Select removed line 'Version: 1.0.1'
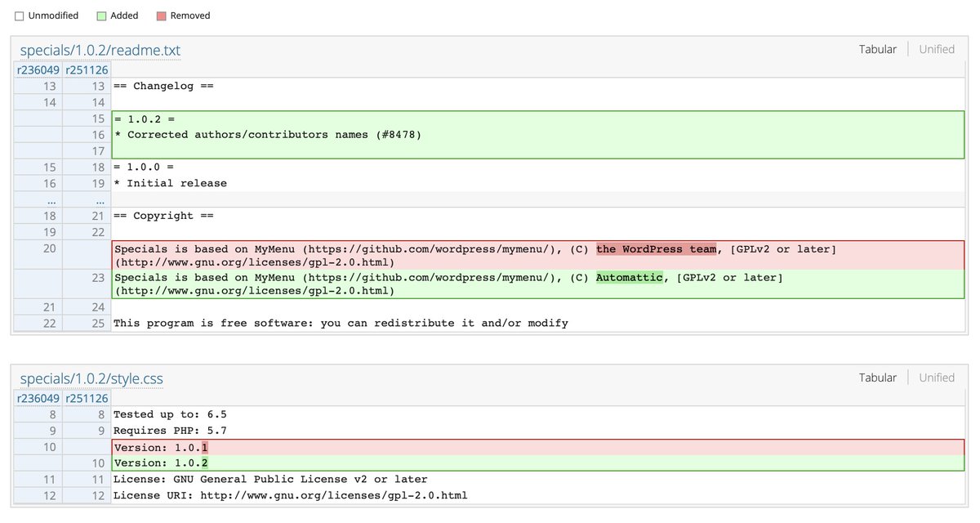Image resolution: width=980 pixels, height=523 pixels. [537, 447]
